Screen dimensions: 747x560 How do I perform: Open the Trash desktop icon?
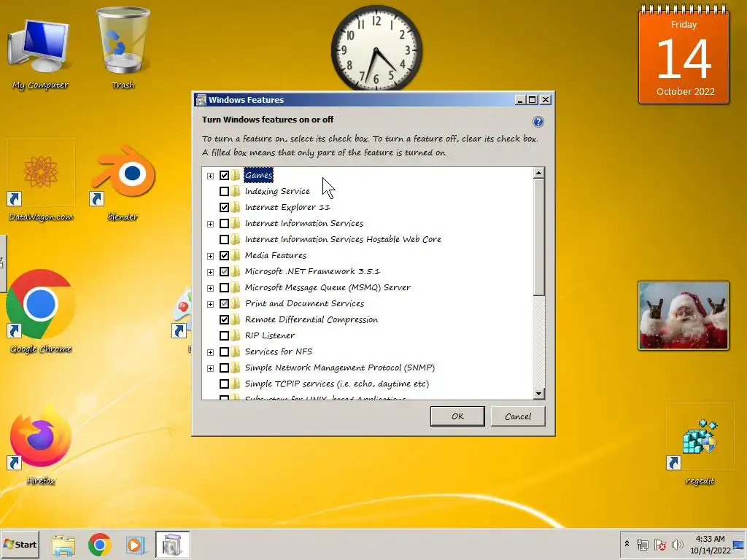(123, 47)
